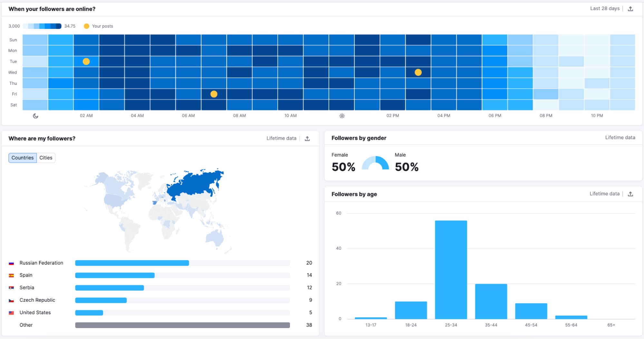The width and height of the screenshot is (644, 339).
Task: Click the Friday 7 AM post marker
Action: point(214,94)
